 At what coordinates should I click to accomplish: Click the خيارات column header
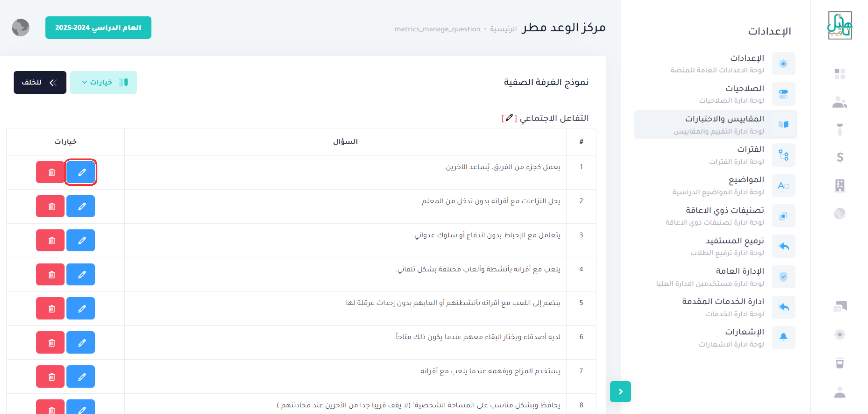[65, 141]
